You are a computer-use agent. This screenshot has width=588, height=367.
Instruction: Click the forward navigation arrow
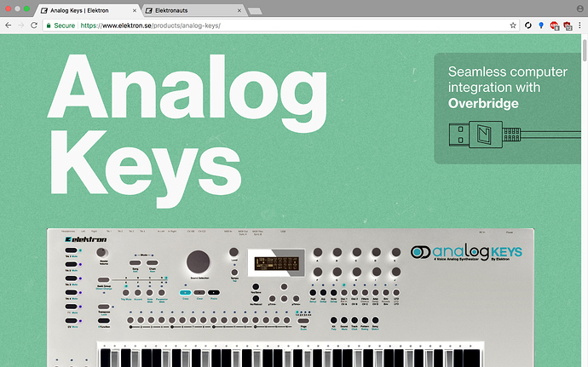coord(21,26)
